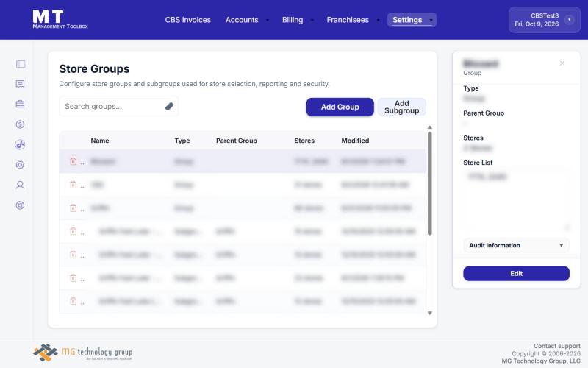
Task: Sort by the Type column header
Action: [182, 141]
